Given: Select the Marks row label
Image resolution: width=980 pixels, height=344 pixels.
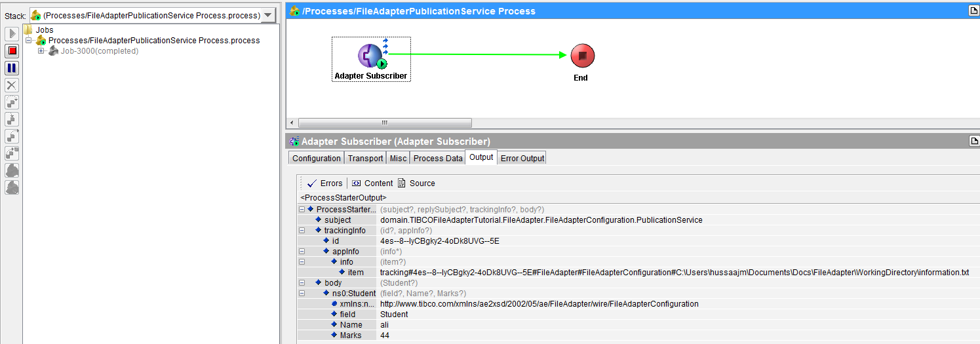Looking at the screenshot, I should tap(351, 335).
